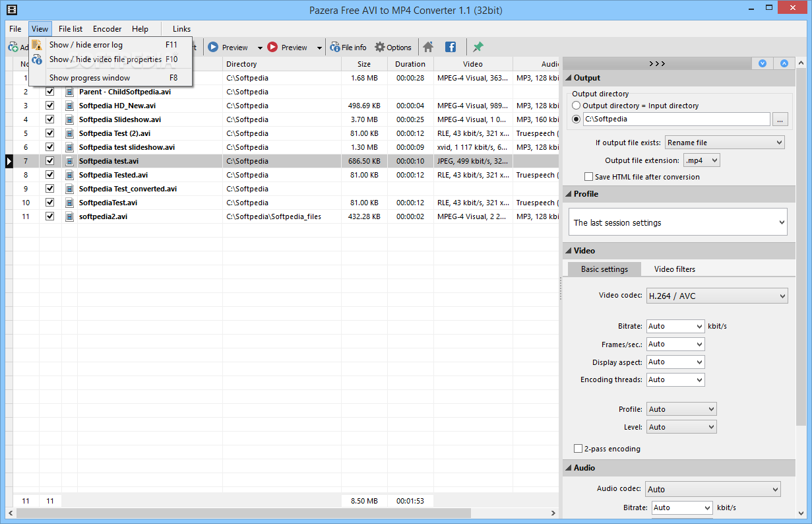Image resolution: width=812 pixels, height=524 pixels.
Task: Enable Save HTML file after conversion
Action: coord(588,177)
